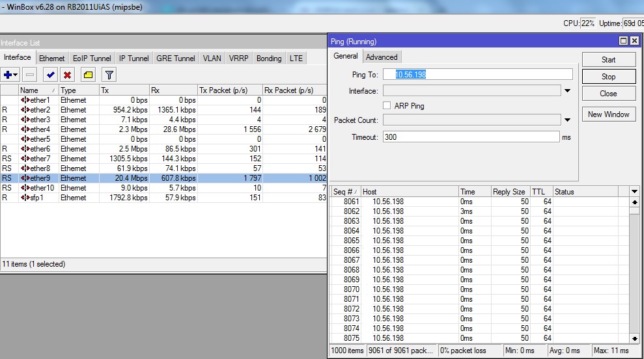The height and width of the screenshot is (359, 644).
Task: Open the funnel Filter tool
Action: coord(109,75)
